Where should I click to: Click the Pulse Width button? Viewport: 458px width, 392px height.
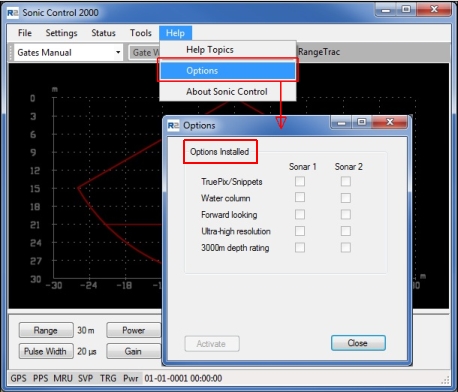tap(46, 351)
